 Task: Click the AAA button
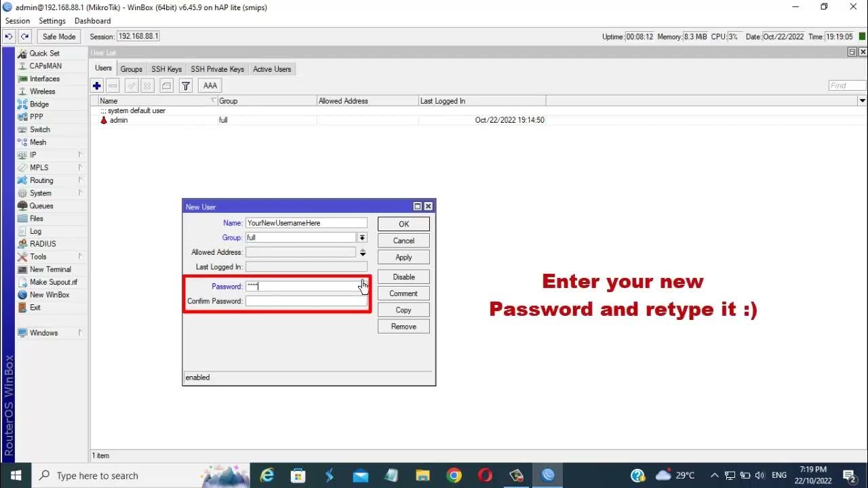210,85
